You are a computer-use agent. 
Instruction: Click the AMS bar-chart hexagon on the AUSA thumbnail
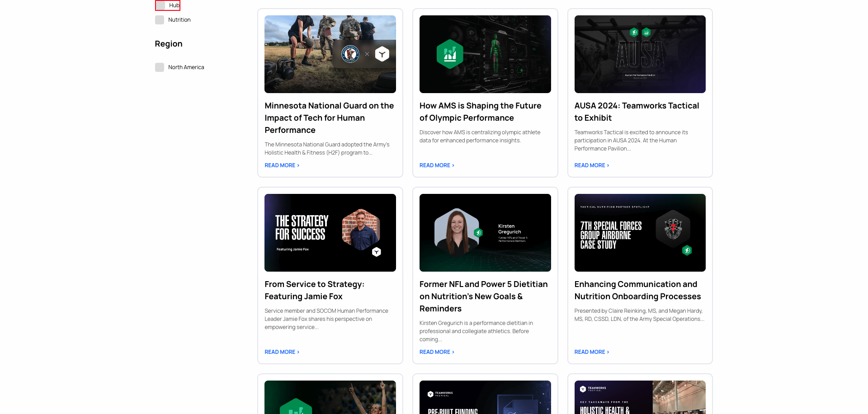tap(647, 33)
